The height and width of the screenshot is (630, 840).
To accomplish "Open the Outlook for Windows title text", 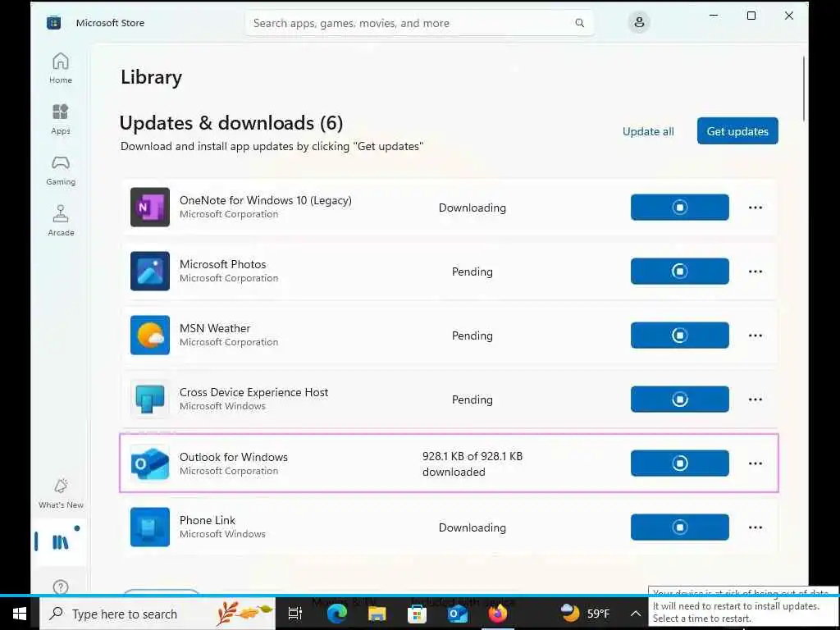I will 234,457.
